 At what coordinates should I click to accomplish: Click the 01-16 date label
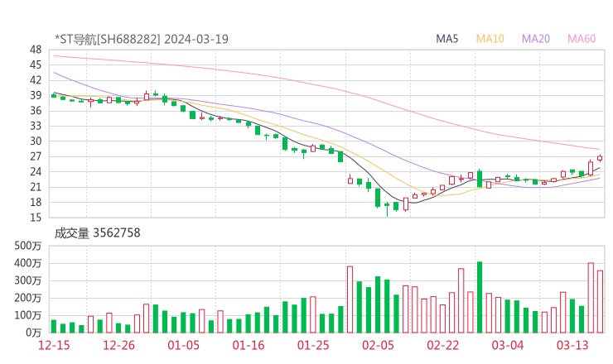click(x=249, y=345)
